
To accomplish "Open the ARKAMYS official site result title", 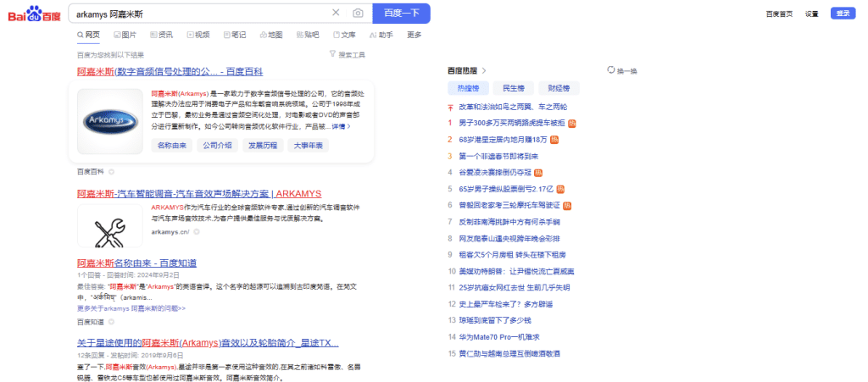I will (x=199, y=193).
